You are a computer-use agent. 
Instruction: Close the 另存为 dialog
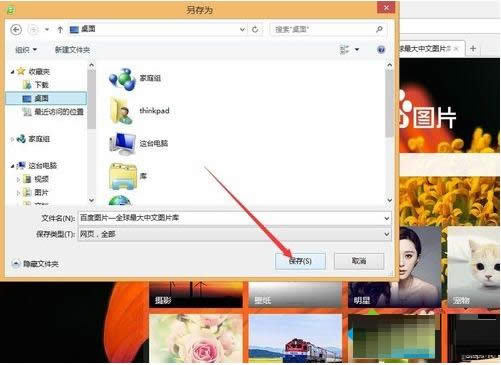pyautogui.click(x=386, y=7)
